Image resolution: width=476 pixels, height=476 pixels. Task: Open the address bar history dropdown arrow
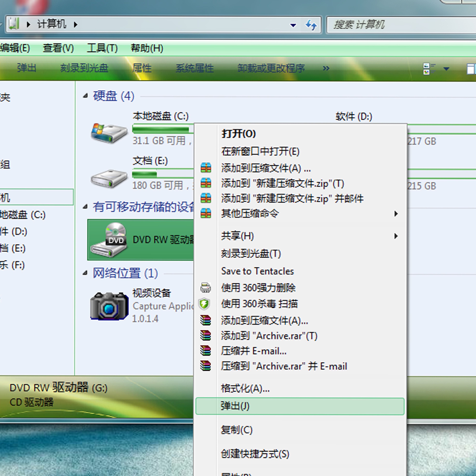(293, 25)
